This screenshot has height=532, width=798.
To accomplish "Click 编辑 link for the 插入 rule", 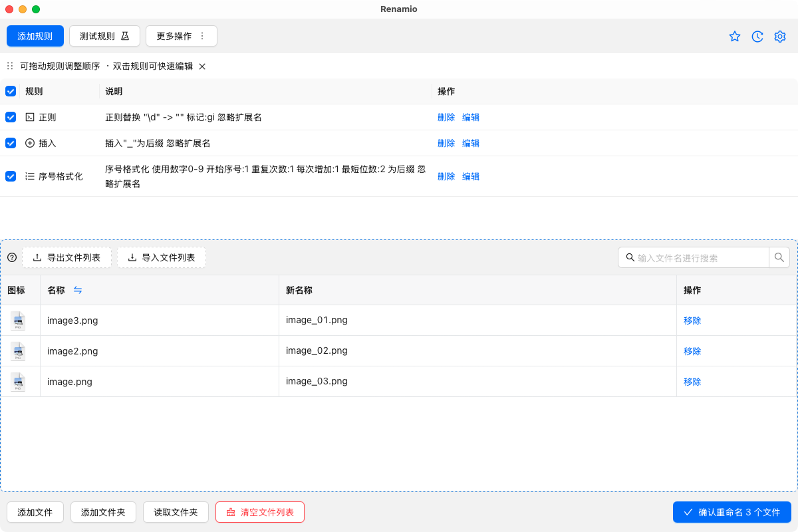I will tap(471, 143).
